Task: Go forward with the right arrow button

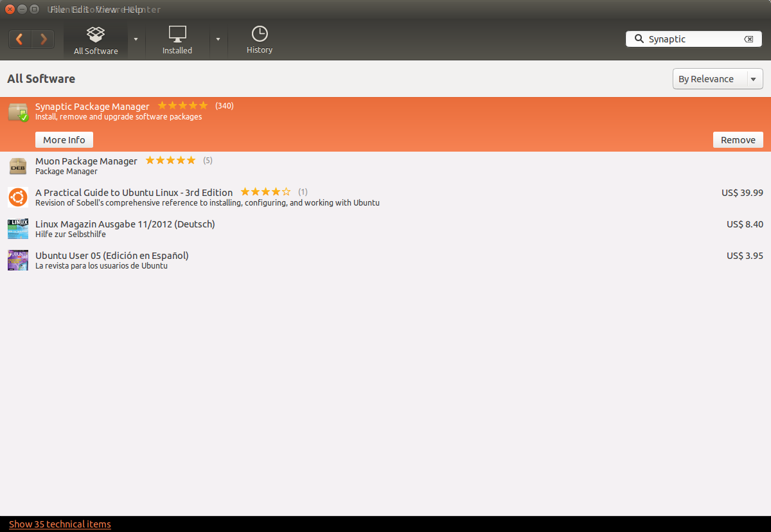Action: [x=43, y=39]
